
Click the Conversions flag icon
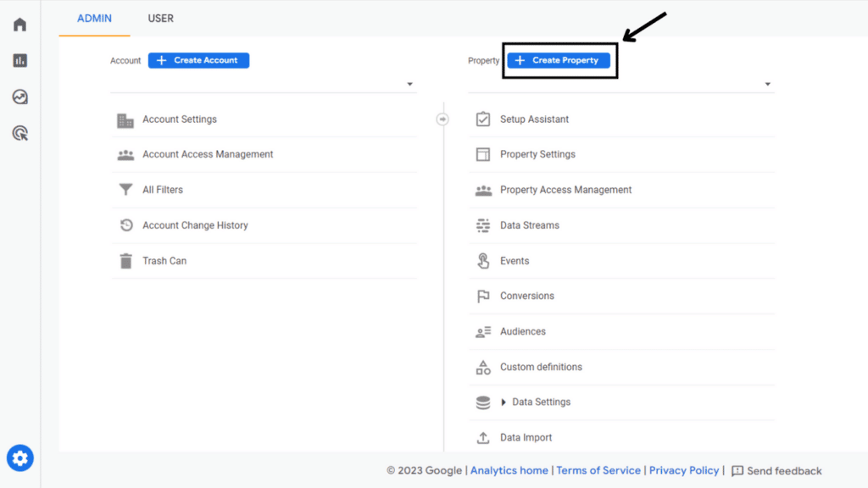(x=483, y=297)
